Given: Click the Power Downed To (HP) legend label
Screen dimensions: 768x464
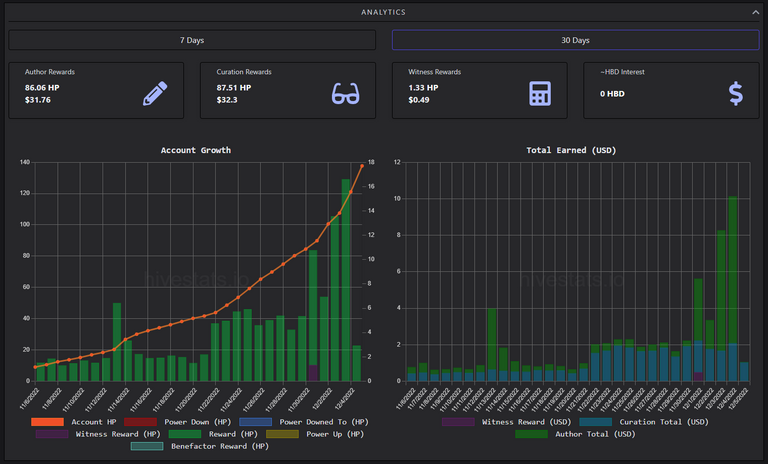Looking at the screenshot, I should (x=324, y=422).
